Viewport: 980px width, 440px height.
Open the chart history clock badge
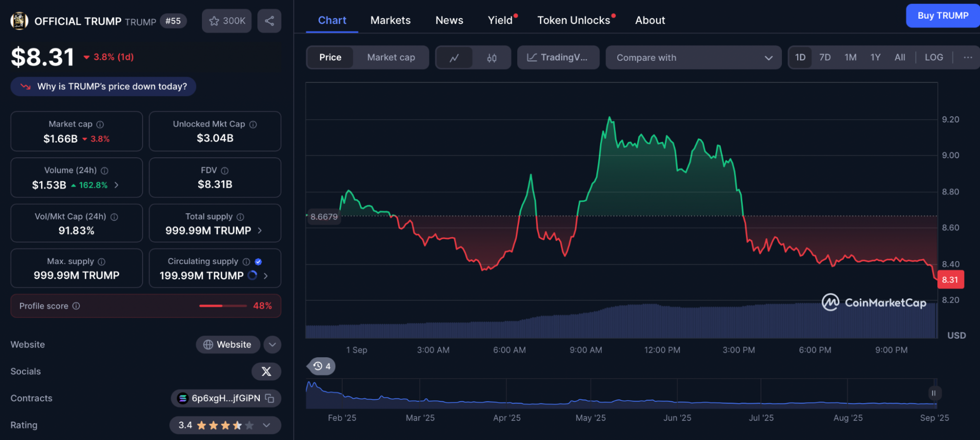pos(322,366)
